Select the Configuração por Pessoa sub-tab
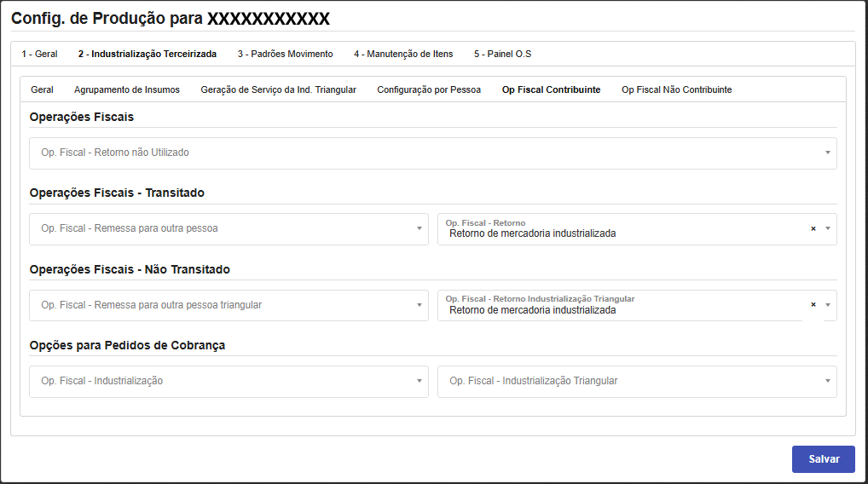868x484 pixels. (x=429, y=89)
